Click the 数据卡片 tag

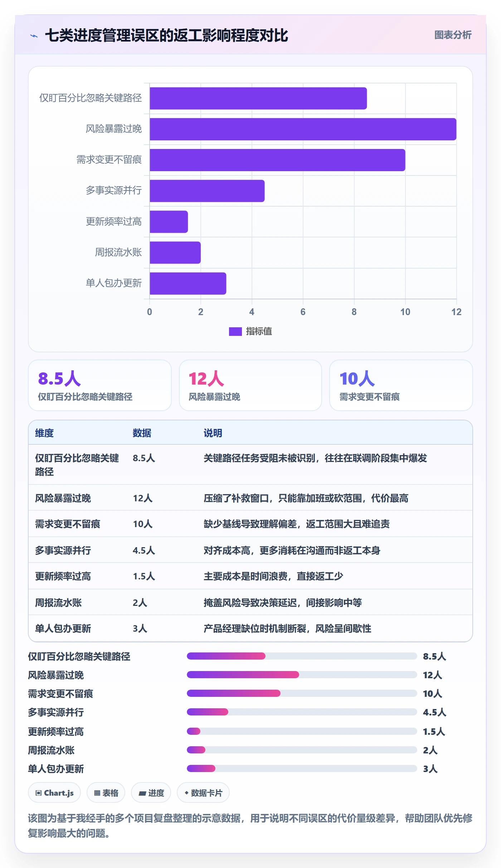203,793
